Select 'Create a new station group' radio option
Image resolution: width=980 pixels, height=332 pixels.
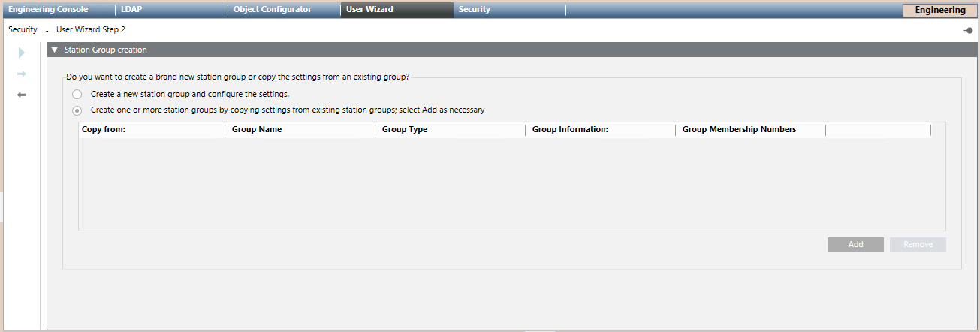(x=77, y=95)
